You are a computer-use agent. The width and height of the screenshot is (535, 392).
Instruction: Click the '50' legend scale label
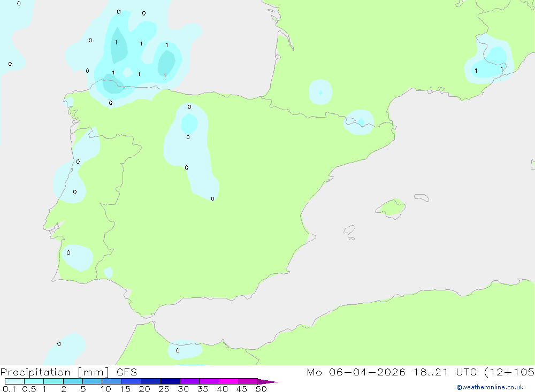click(262, 389)
